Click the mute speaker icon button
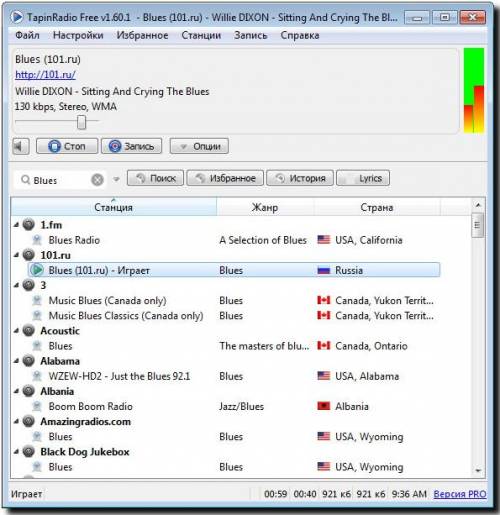 [x=21, y=146]
